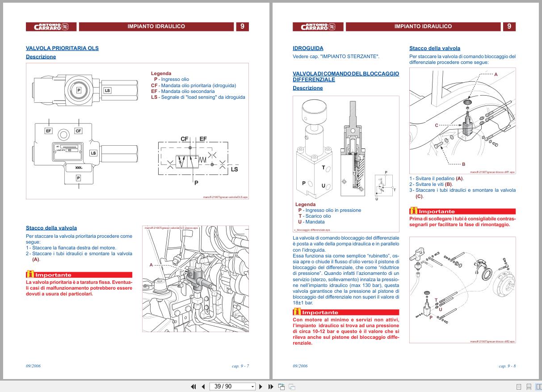Image resolution: width=542 pixels, height=392 pixels.
Task: Click the 'P - Ingresso olio' legend entry
Action: tap(172, 80)
